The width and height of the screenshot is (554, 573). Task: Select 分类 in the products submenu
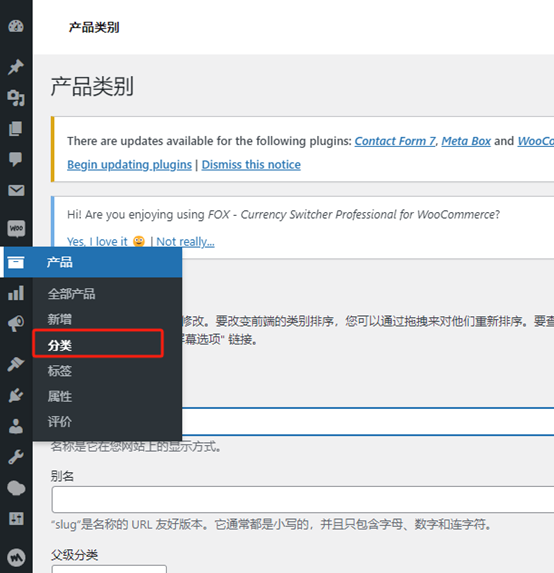(x=60, y=345)
